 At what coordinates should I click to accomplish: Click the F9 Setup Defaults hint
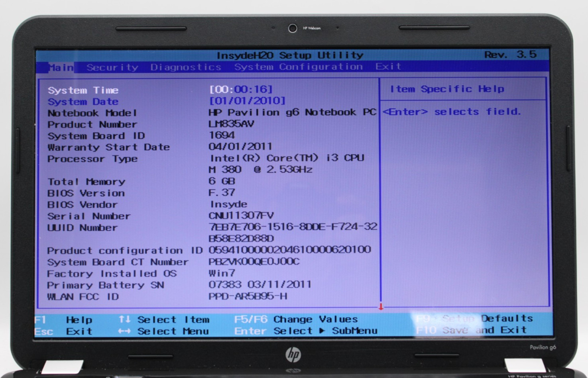click(474, 319)
